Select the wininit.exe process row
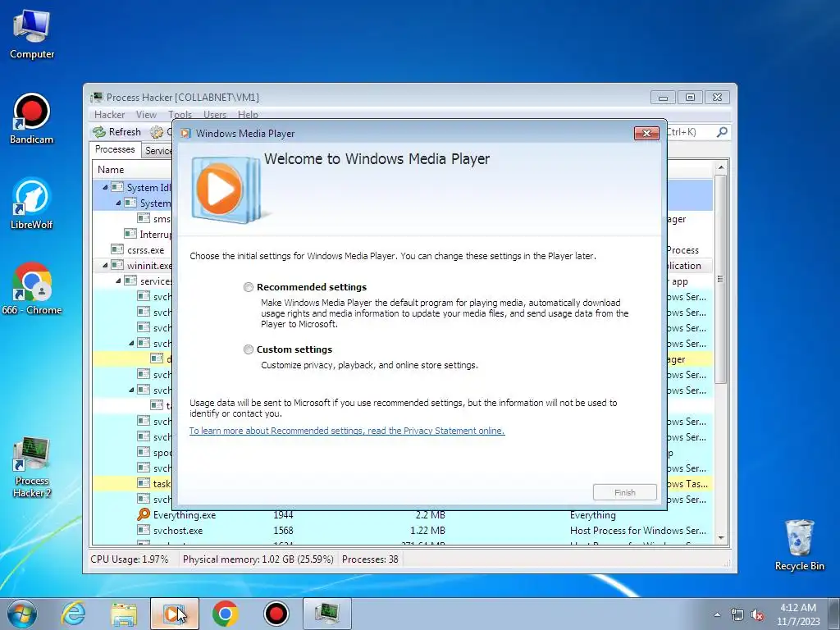Viewport: 840px width, 630px height. pos(133,265)
